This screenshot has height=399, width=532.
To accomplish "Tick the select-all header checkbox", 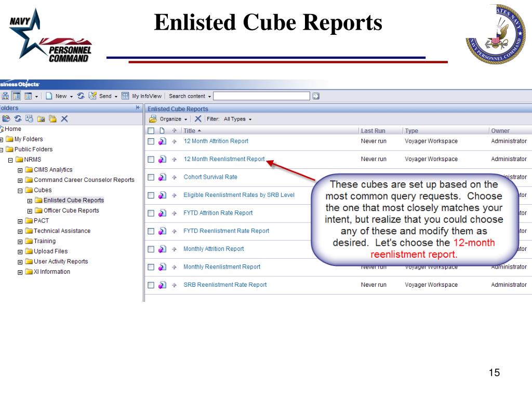I will tap(151, 130).
